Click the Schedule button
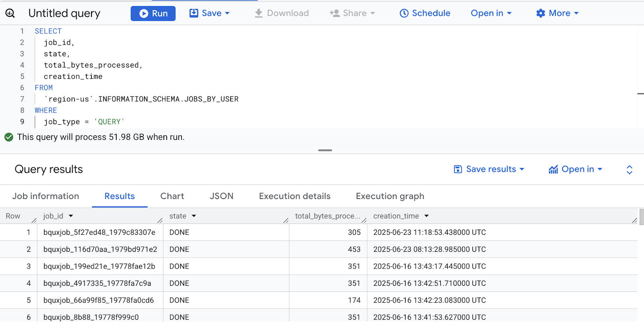This screenshot has height=322, width=644. pyautogui.click(x=425, y=13)
